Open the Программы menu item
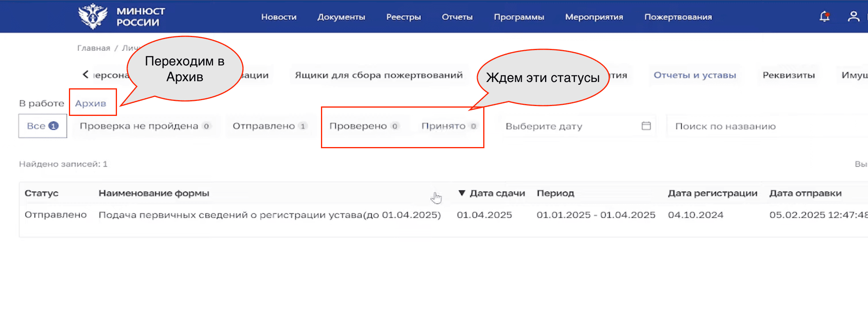Image resolution: width=868 pixels, height=328 pixels. tap(519, 17)
